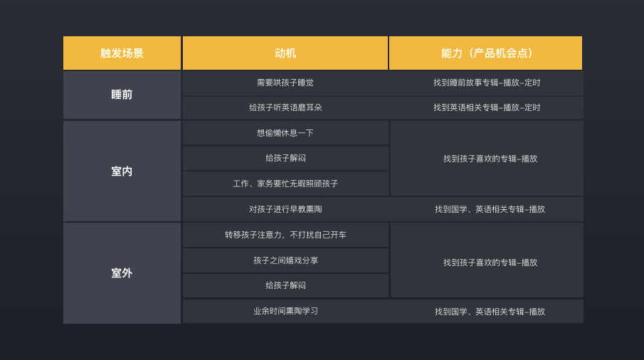Click the 转移孩子注意力，不打扰自己开车 cell
The image size is (644, 360).
click(x=285, y=235)
